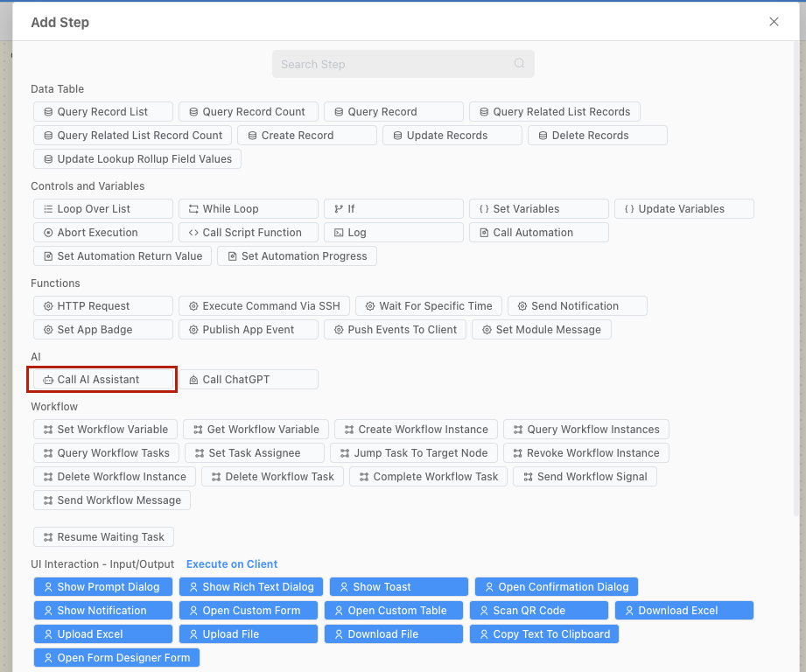Add the Create Record step
806x672 pixels.
307,136
